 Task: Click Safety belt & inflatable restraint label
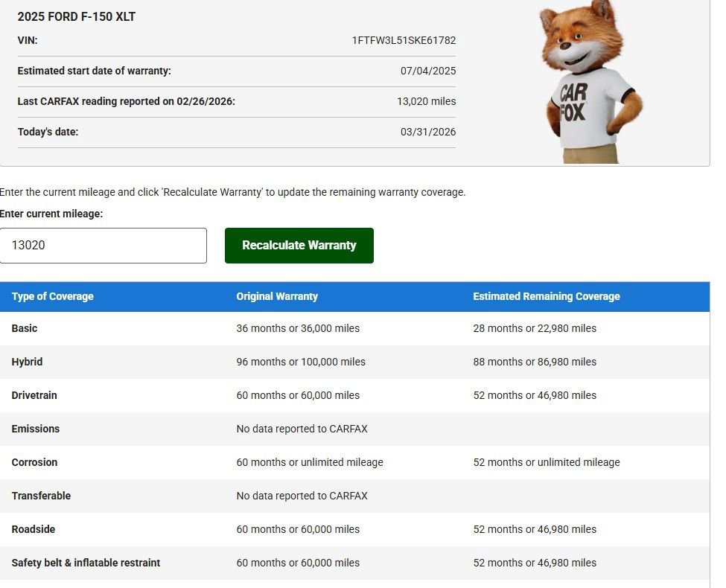pos(86,563)
